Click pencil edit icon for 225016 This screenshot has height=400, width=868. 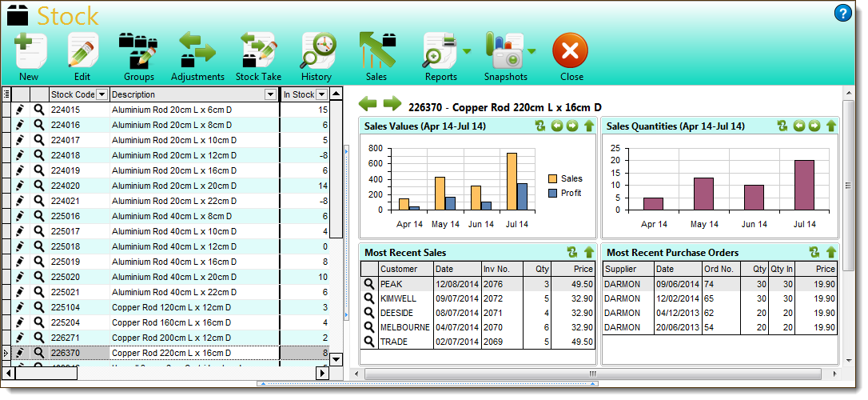click(21, 216)
